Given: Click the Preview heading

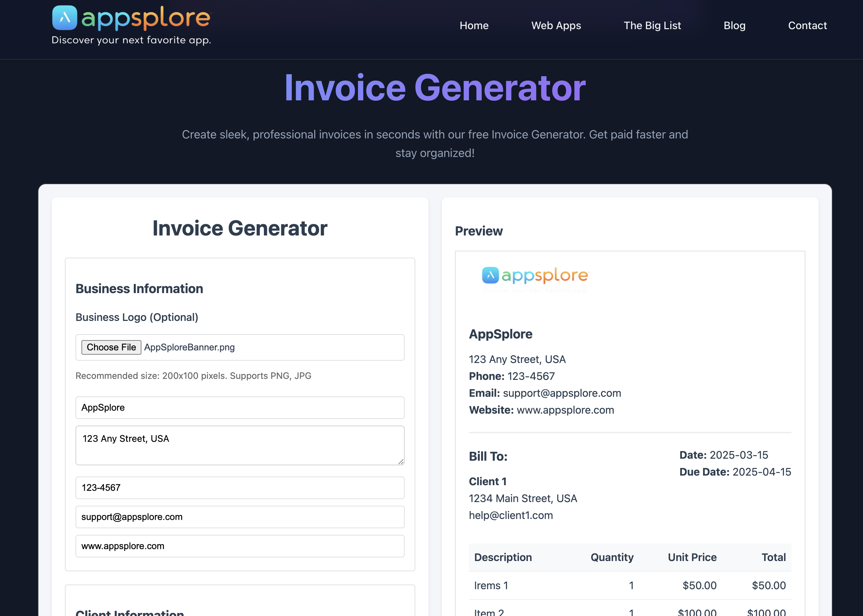Looking at the screenshot, I should pos(479,231).
